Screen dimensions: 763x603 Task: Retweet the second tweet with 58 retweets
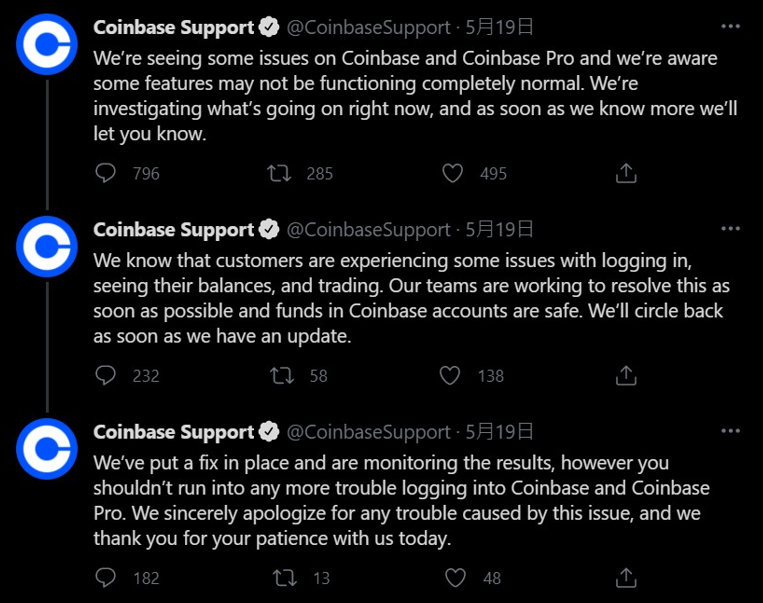click(279, 375)
